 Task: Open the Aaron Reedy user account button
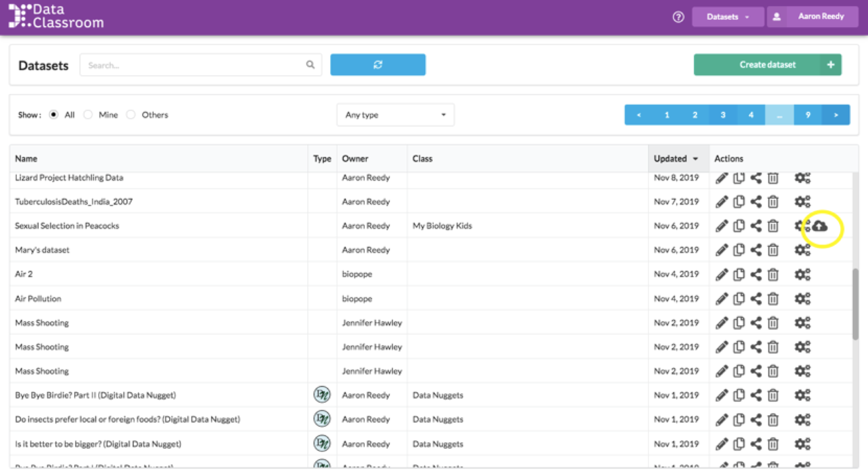tap(812, 17)
